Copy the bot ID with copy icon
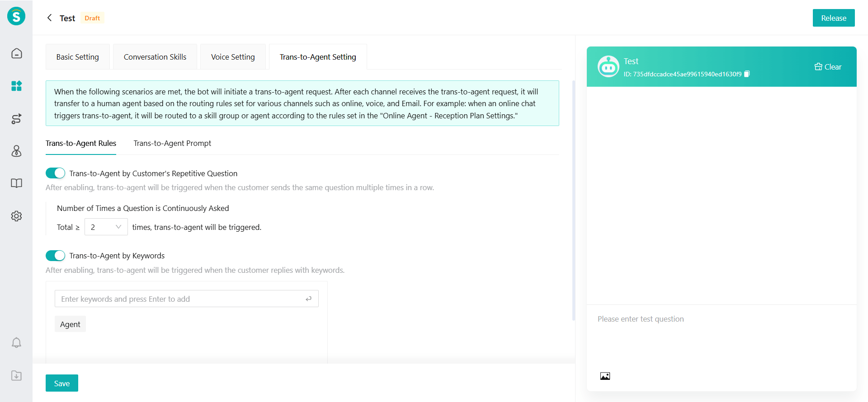The height and width of the screenshot is (402, 868). coord(747,74)
